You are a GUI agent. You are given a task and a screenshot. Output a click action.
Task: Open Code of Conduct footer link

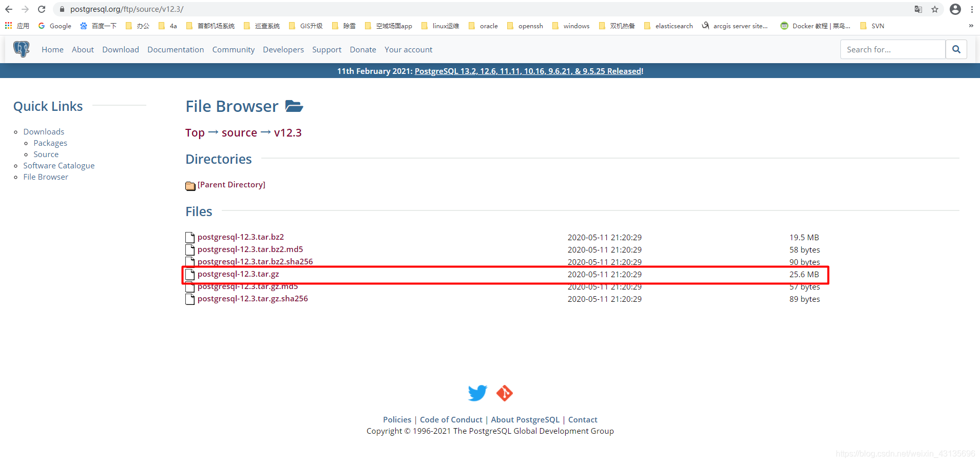(x=451, y=420)
